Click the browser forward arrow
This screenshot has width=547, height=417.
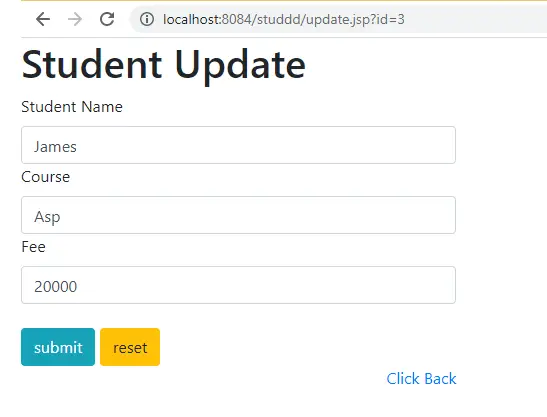coord(75,19)
